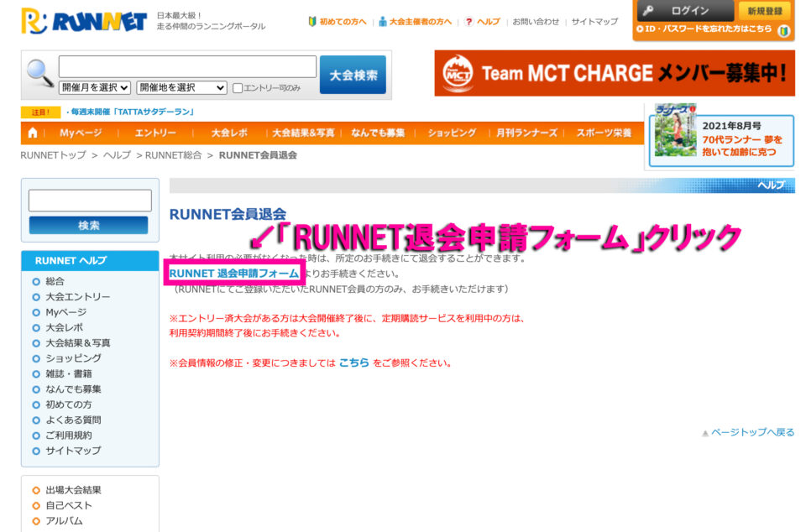Open Myページ navigation tab

point(81,133)
